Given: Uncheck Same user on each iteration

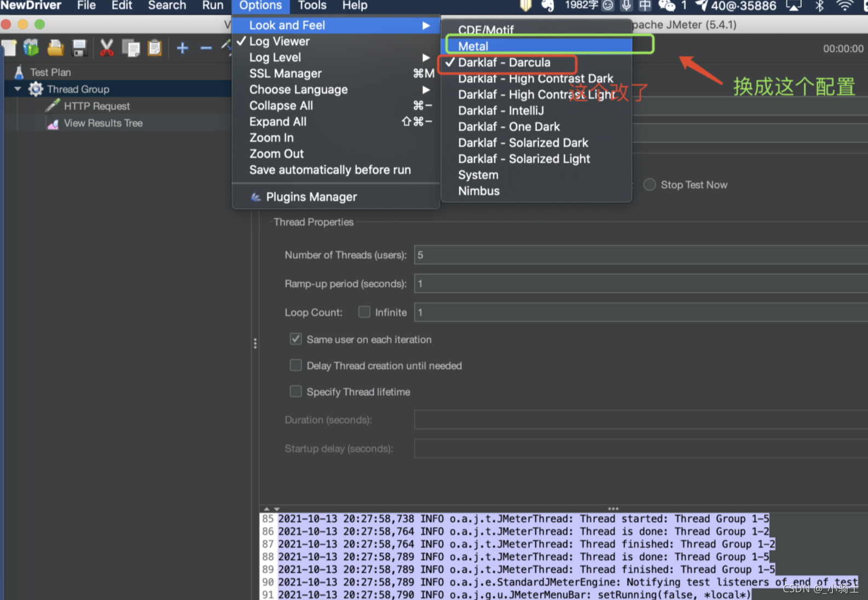Looking at the screenshot, I should pos(296,339).
